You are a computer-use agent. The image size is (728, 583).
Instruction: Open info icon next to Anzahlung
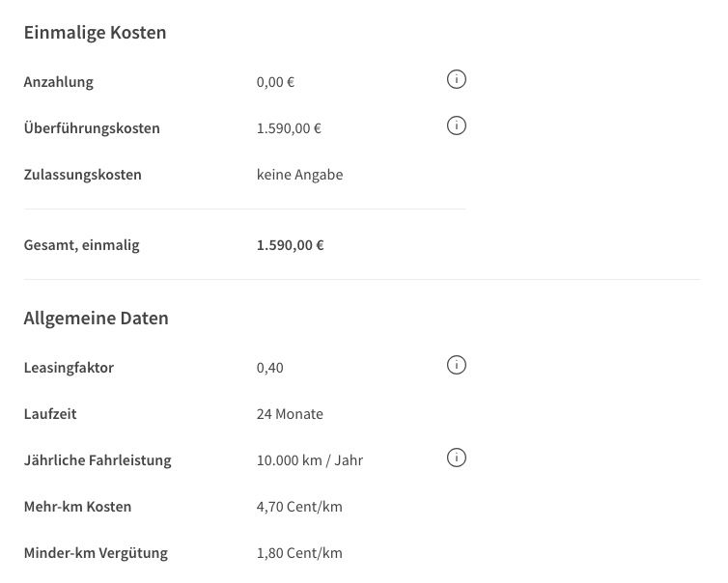coord(456,79)
